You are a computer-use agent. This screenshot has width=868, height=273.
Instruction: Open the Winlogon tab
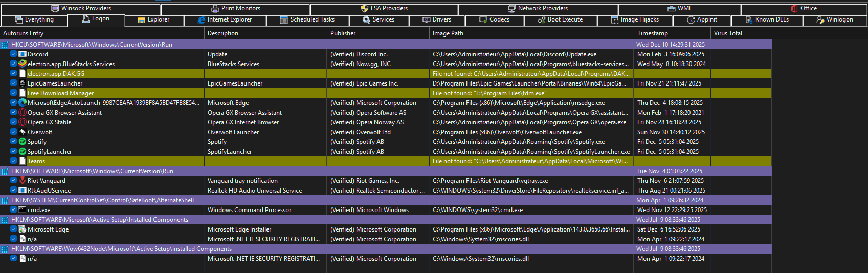click(835, 20)
